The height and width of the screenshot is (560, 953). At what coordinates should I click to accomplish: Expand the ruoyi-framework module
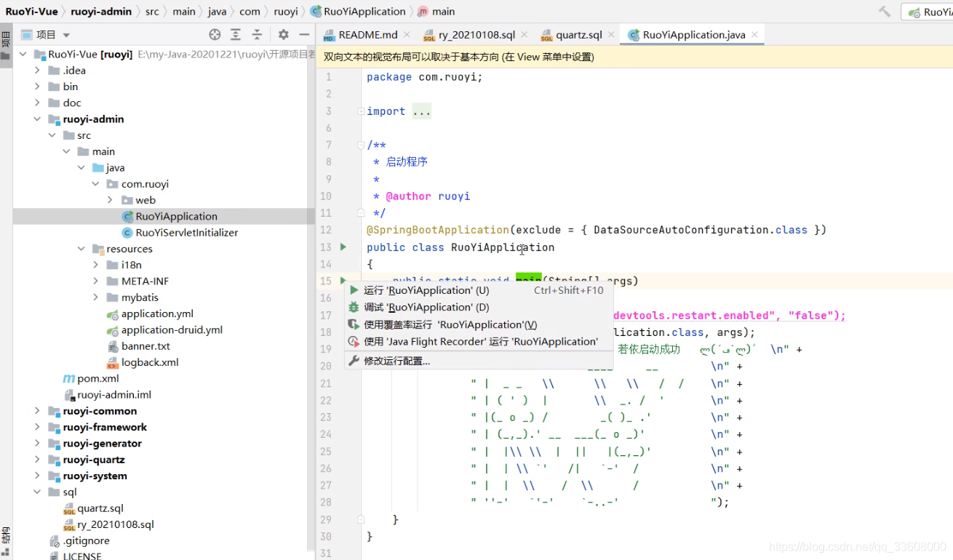37,427
